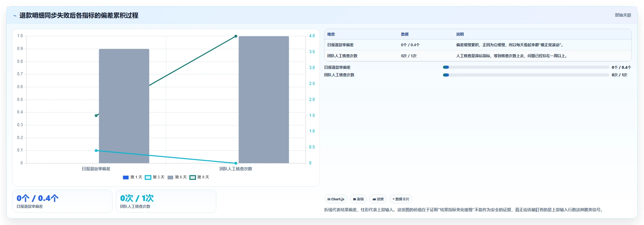Click the 0个 / 0.4个 stat card
The image size is (644, 225).
pyautogui.click(x=62, y=201)
